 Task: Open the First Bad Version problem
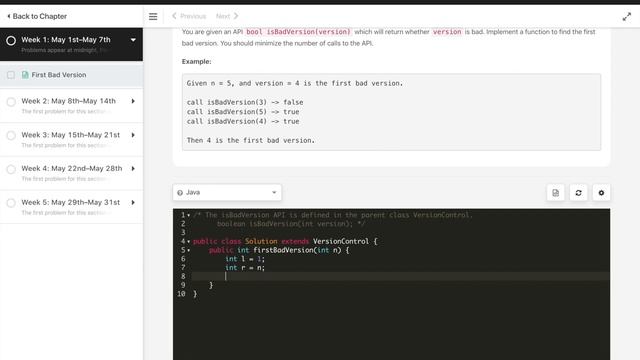point(59,75)
